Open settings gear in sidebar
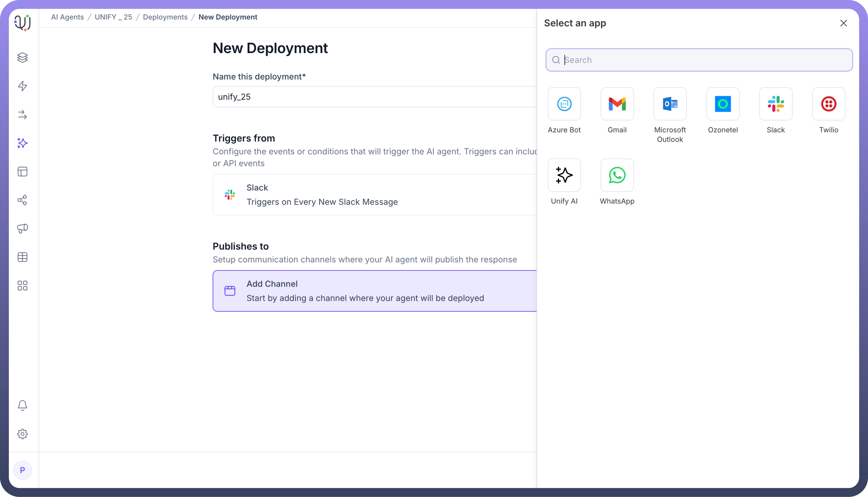 coord(23,434)
